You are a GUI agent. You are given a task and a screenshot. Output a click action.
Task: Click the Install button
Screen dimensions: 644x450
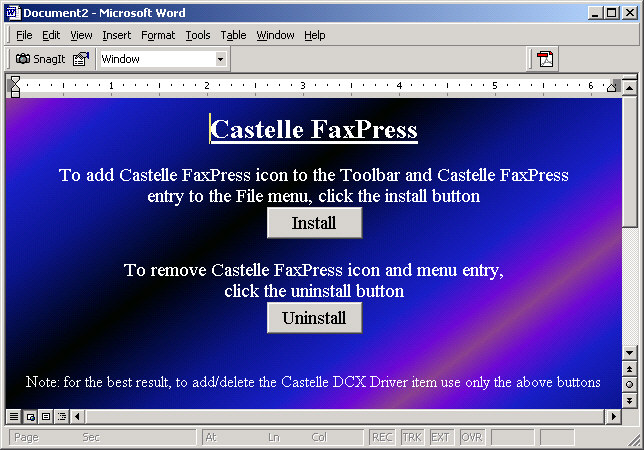click(314, 223)
